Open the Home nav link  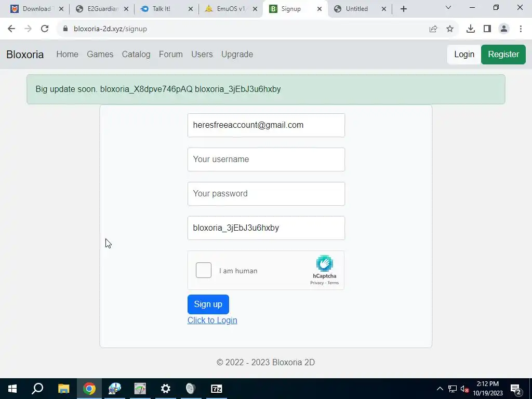pyautogui.click(x=67, y=54)
